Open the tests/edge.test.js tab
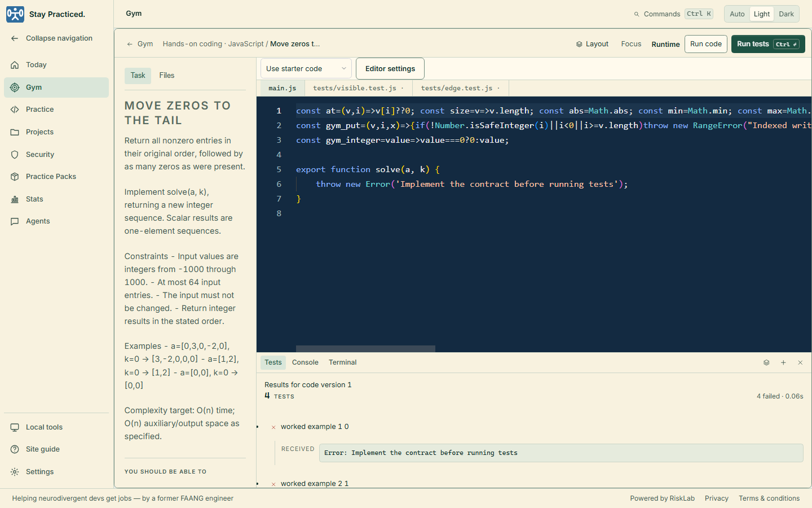Image resolution: width=812 pixels, height=508 pixels. pyautogui.click(x=460, y=88)
